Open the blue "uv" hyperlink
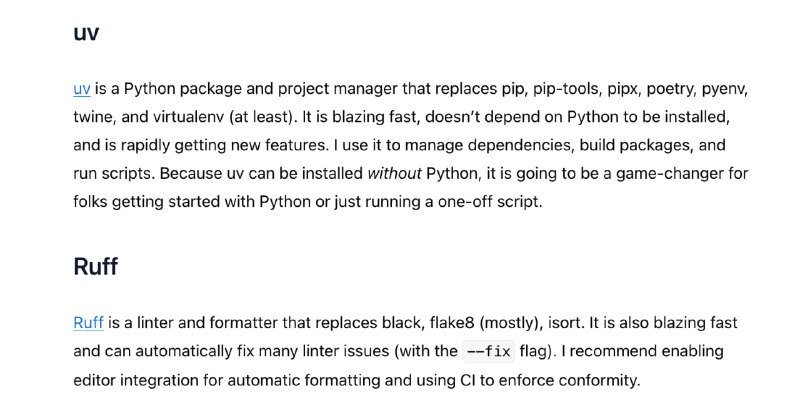800x420 pixels. [82, 89]
